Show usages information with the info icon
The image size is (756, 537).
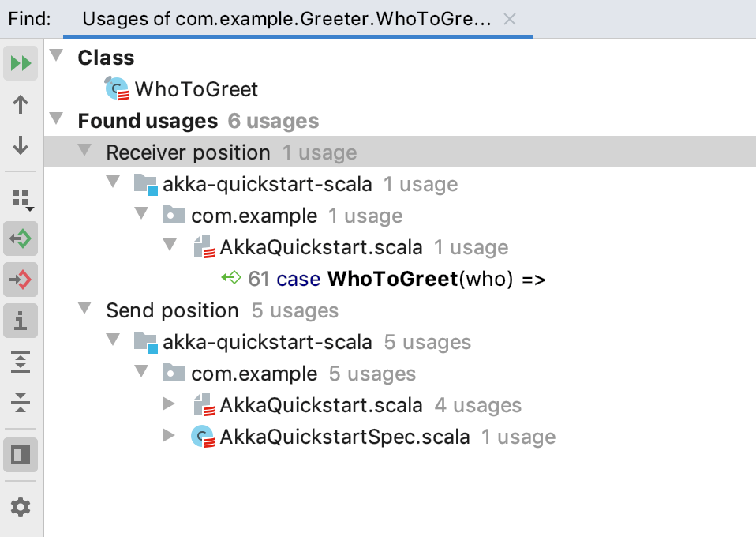click(x=19, y=321)
